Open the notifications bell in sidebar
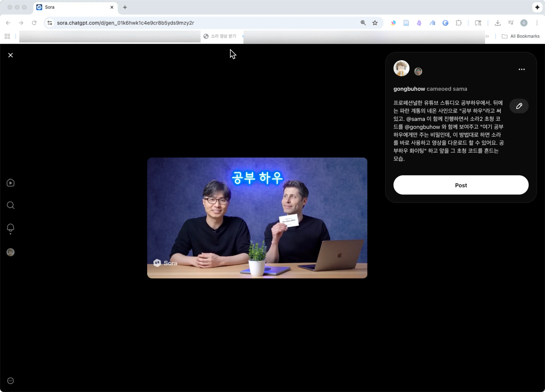Image resolution: width=545 pixels, height=392 pixels. [x=10, y=228]
